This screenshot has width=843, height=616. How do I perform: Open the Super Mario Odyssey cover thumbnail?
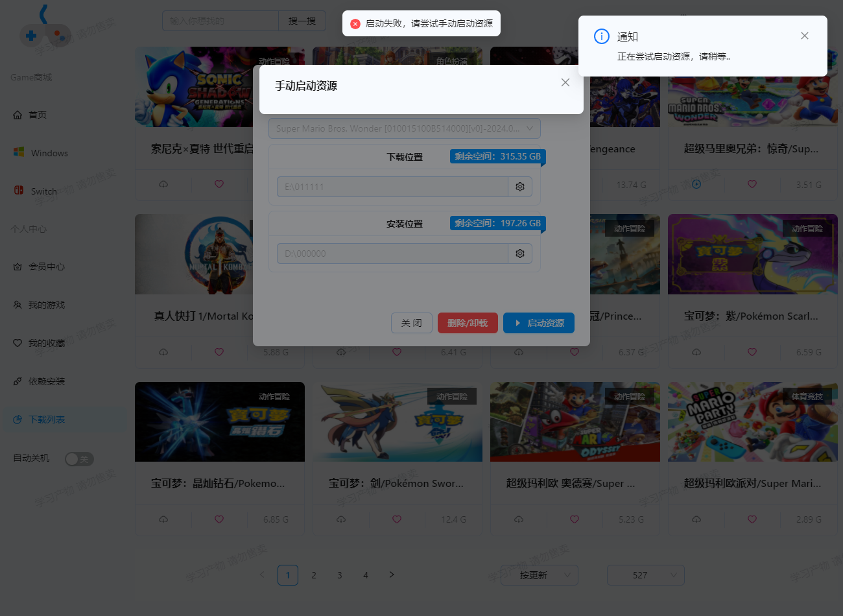pyautogui.click(x=575, y=421)
